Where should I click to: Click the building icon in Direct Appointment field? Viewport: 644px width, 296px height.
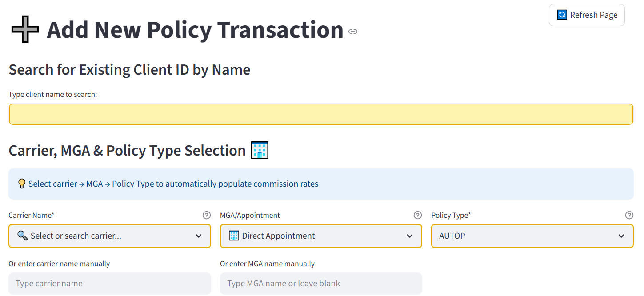point(234,236)
